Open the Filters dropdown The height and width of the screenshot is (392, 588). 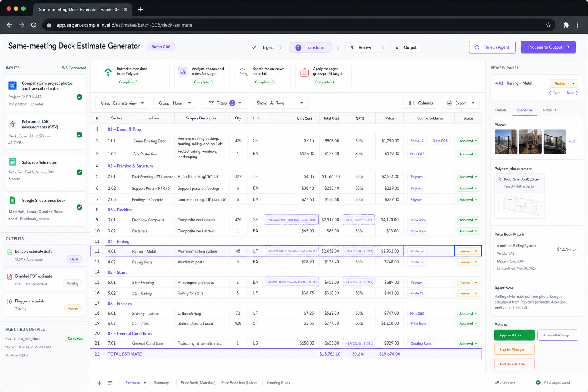[225, 103]
